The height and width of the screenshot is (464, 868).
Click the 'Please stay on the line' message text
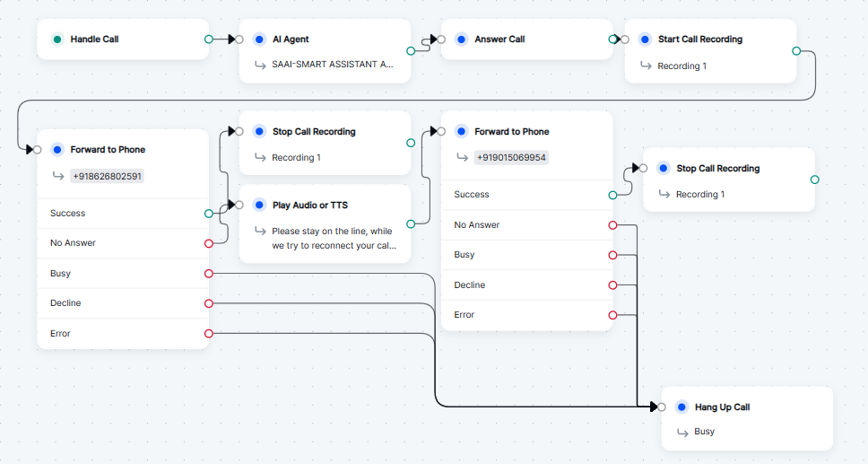(x=332, y=238)
